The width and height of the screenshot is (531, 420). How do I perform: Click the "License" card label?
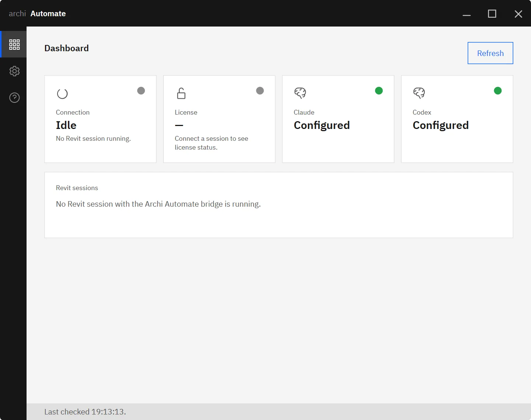click(186, 112)
